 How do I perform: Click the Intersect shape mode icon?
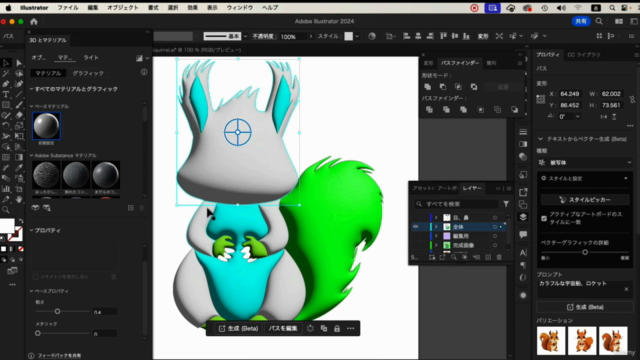[x=458, y=87]
